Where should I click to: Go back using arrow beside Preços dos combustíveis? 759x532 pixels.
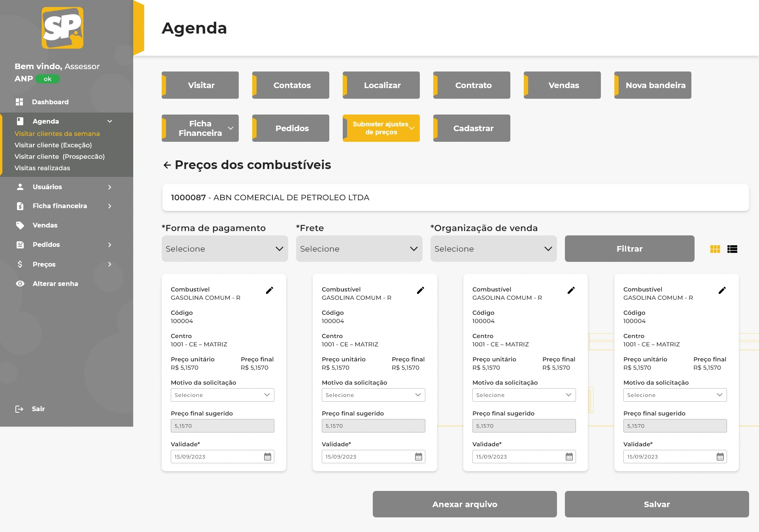pos(167,165)
